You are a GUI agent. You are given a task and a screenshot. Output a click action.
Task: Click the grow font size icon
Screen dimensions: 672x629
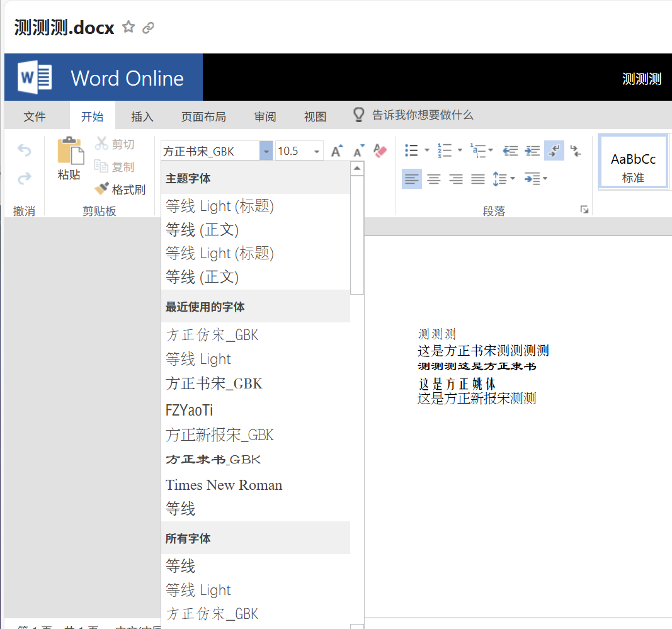[x=337, y=151]
